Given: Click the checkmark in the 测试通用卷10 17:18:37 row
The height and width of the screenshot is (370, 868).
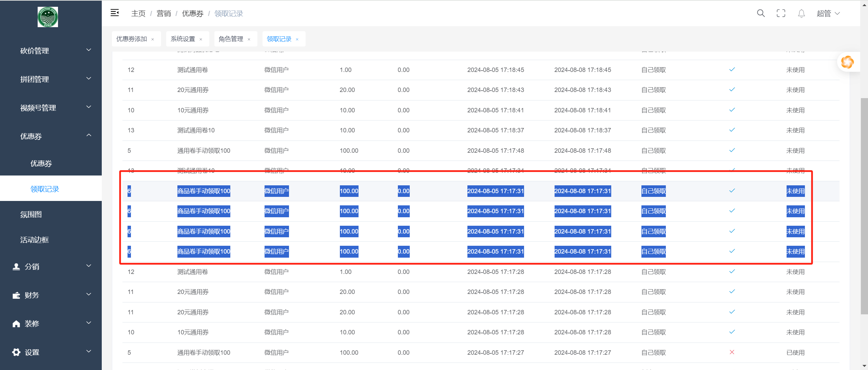Looking at the screenshot, I should pos(732,130).
